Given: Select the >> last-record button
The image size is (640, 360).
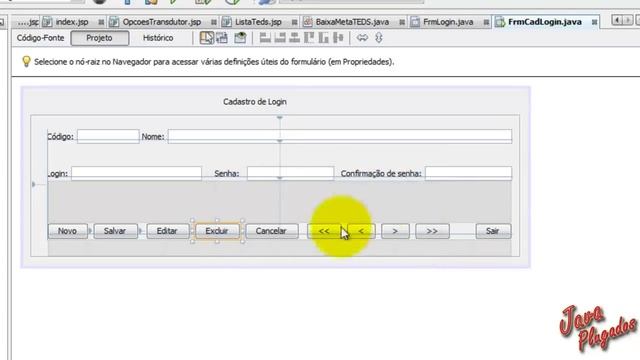Looking at the screenshot, I should point(432,231).
